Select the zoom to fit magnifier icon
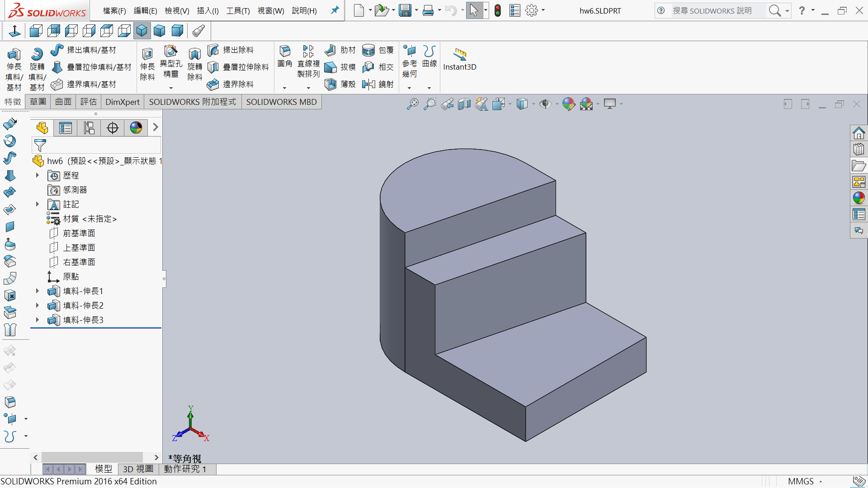 tap(412, 104)
